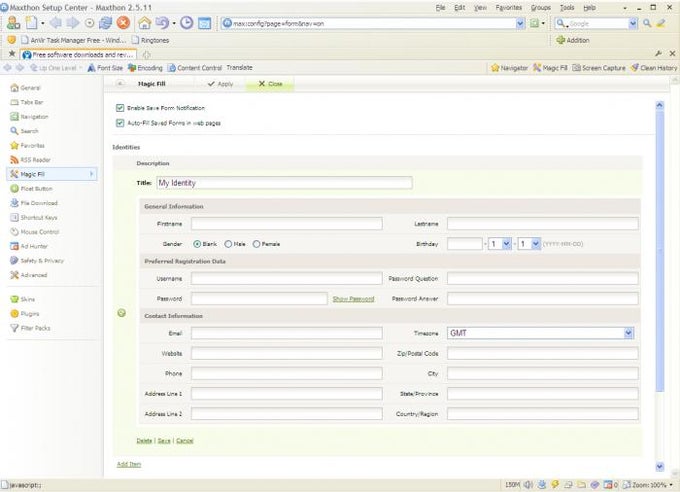The height and width of the screenshot is (492, 680).
Task: Click the Home page toolbar icon
Action: click(x=144, y=23)
